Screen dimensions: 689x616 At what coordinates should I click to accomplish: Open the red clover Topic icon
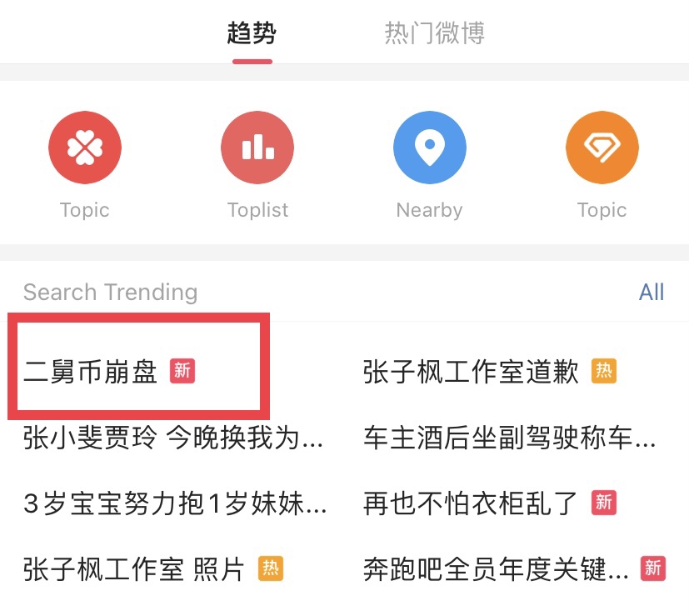point(85,148)
